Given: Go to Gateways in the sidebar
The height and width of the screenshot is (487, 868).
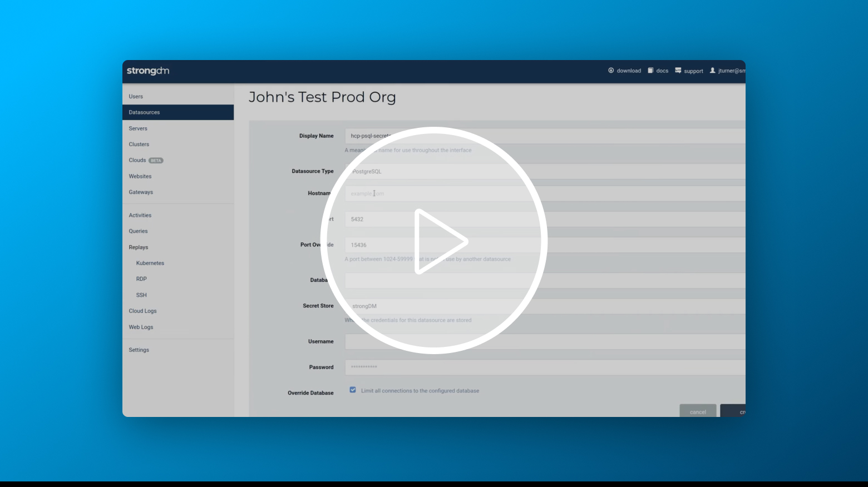Looking at the screenshot, I should (141, 192).
